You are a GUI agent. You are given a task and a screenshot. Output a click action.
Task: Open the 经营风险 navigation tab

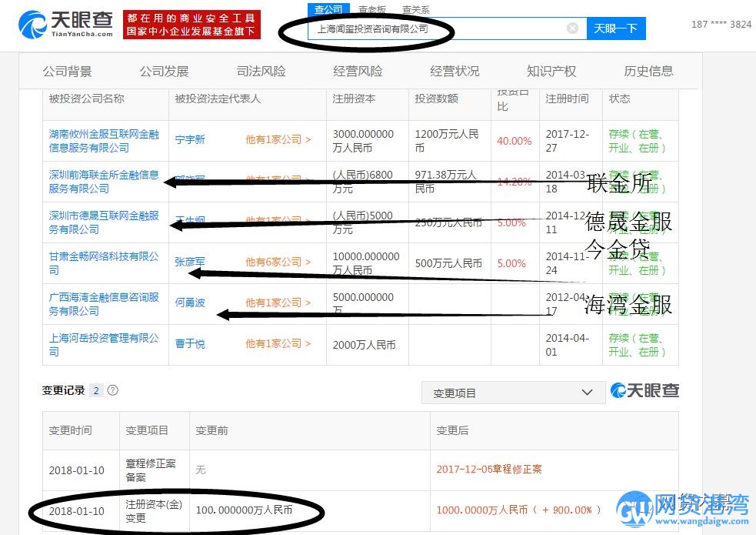(358, 71)
